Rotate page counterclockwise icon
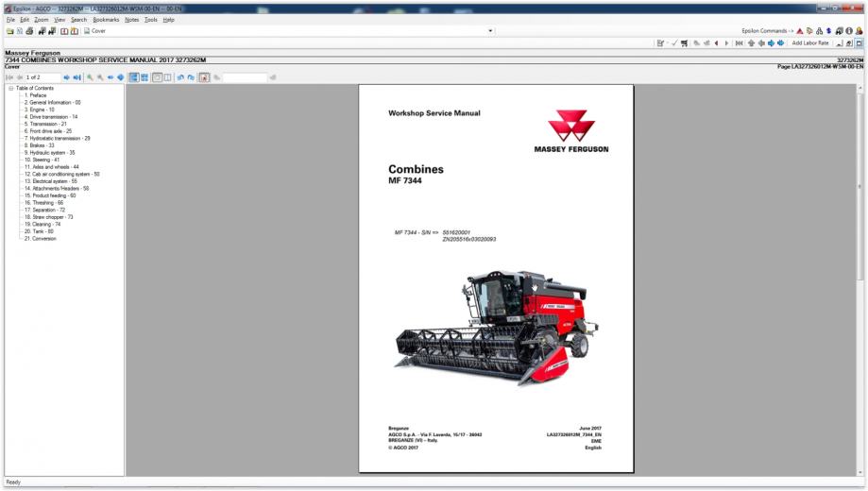Viewport: 868px width, 491px height. pos(180,77)
